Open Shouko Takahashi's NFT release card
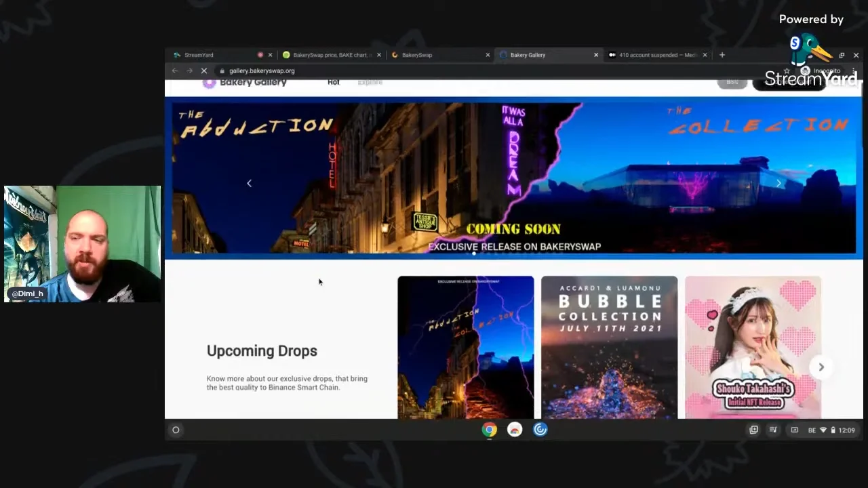This screenshot has width=868, height=488. [x=753, y=347]
